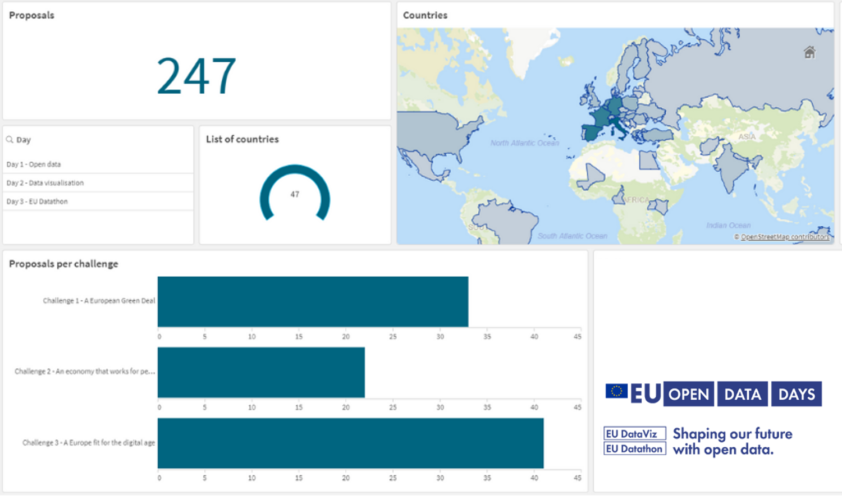This screenshot has width=842, height=504.
Task: Click the Countries map title
Action: [425, 15]
